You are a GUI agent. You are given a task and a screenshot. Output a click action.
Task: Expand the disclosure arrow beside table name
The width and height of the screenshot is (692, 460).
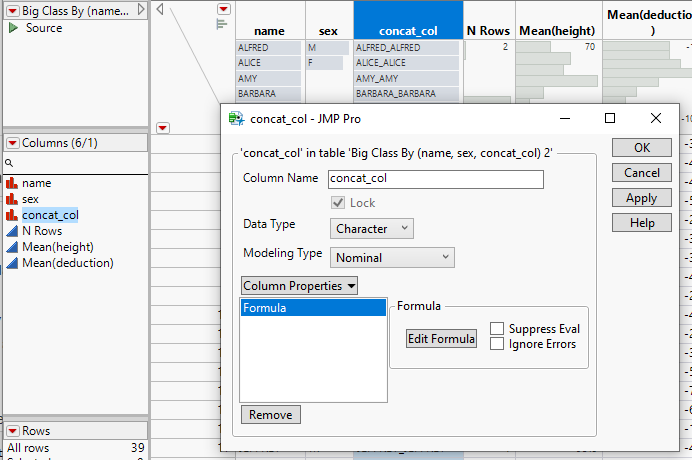point(141,9)
